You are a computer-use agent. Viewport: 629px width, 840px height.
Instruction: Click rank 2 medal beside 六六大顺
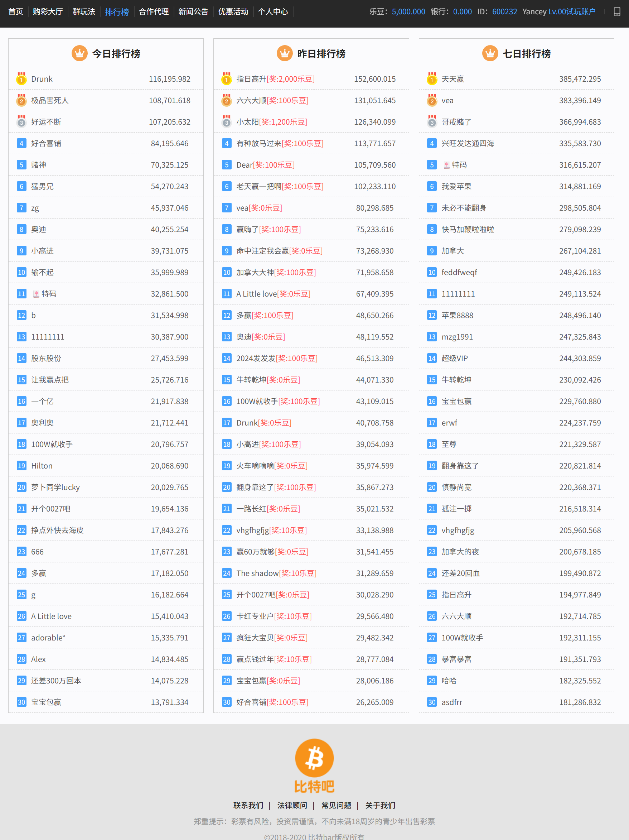(x=227, y=101)
